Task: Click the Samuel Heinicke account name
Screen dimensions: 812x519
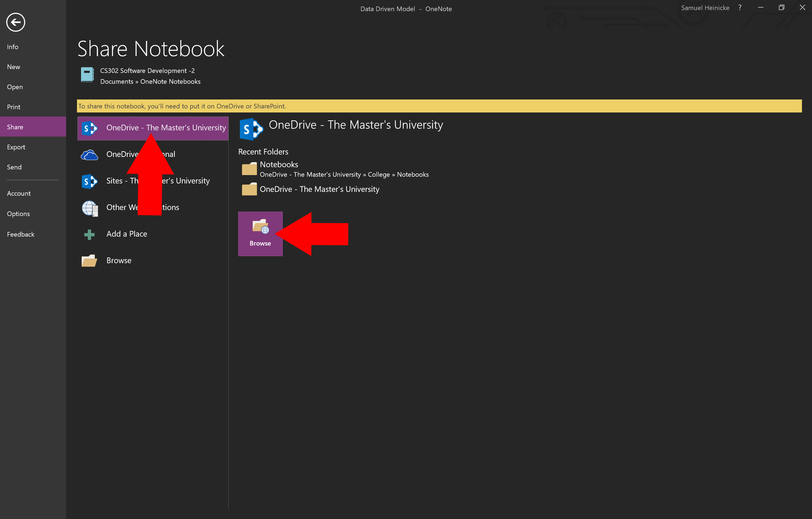Action: 705,8
